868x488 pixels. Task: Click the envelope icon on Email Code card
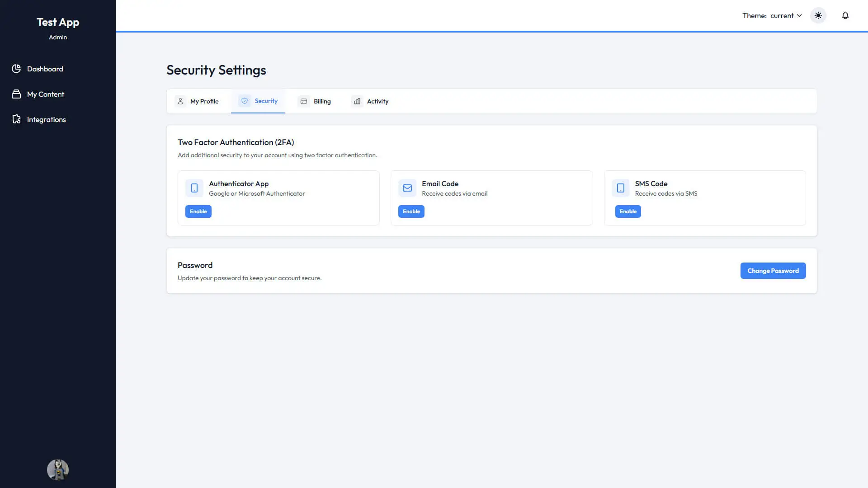[407, 188]
